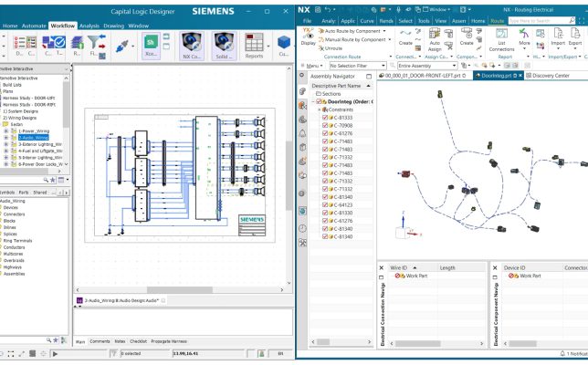
Task: Click NX undo arrow in title bar
Action: 328,10
